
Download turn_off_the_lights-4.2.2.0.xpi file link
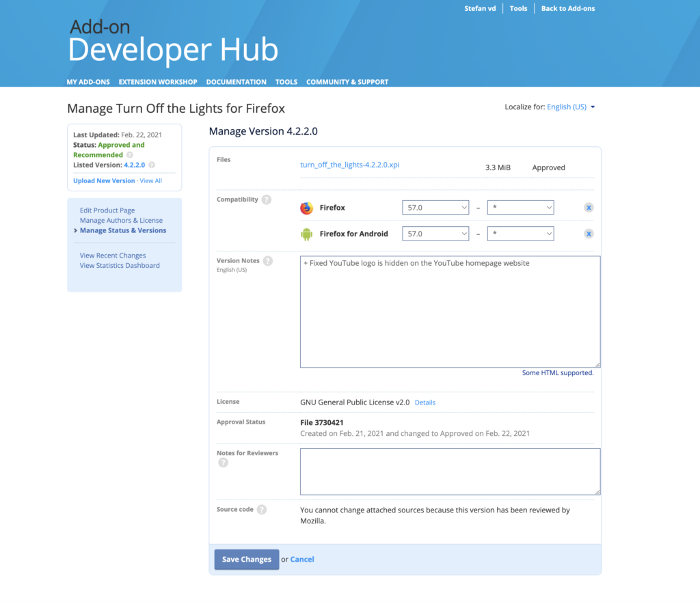point(349,165)
